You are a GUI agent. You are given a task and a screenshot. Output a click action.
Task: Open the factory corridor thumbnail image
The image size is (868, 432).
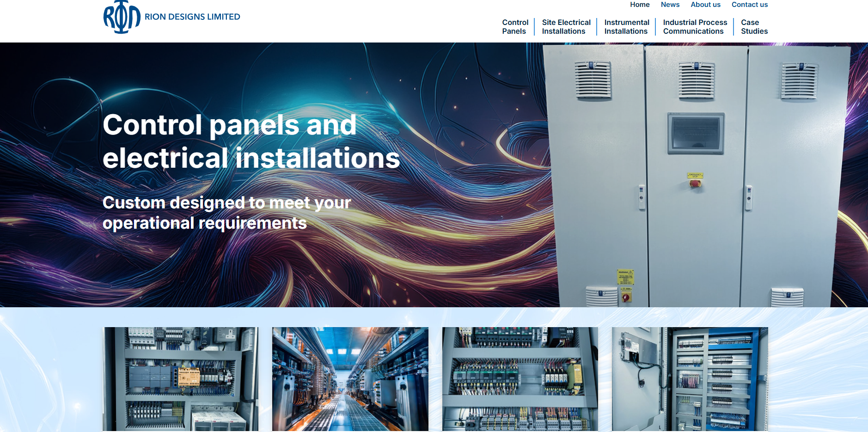coord(350,379)
